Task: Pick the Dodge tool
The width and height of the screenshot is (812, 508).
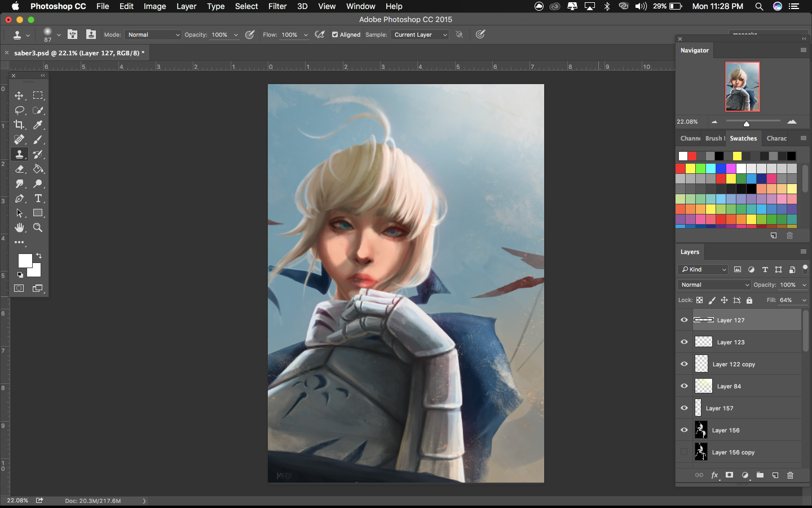Action: pos(38,183)
